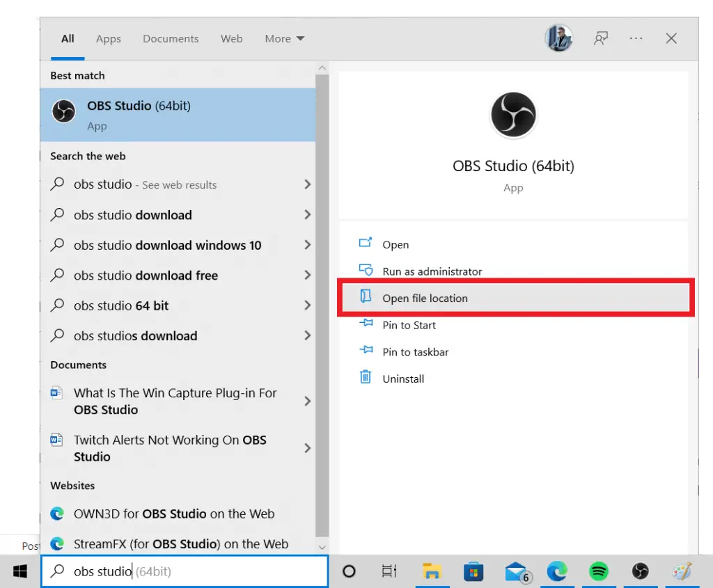Open Microsoft Edge in taskbar
Image resolution: width=713 pixels, height=588 pixels.
coord(557,571)
